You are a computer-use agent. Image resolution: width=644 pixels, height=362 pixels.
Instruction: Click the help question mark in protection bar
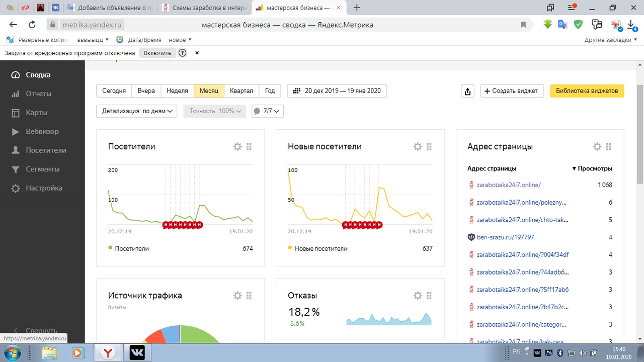click(x=183, y=53)
